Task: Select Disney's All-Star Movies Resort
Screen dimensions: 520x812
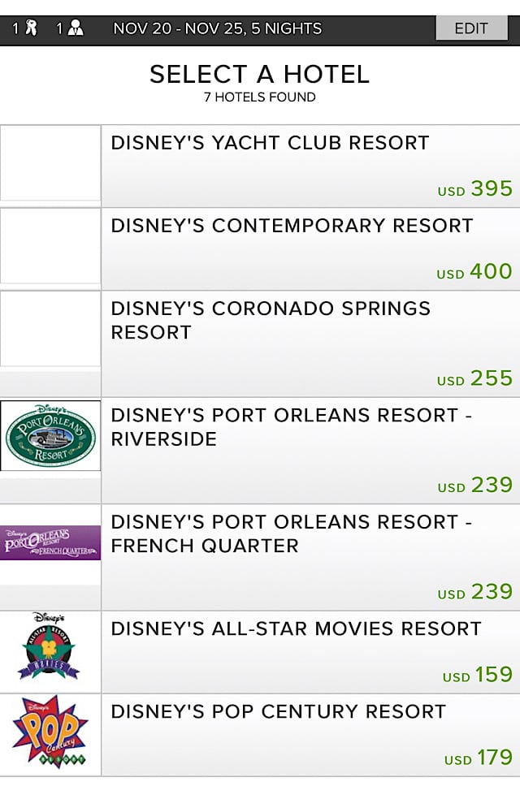Action: pyautogui.click(x=310, y=651)
